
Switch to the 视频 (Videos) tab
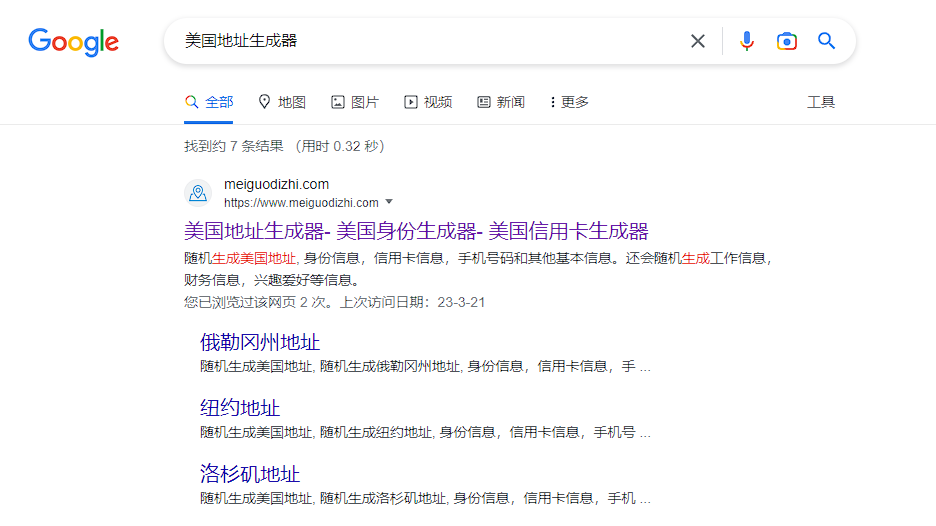pos(428,102)
